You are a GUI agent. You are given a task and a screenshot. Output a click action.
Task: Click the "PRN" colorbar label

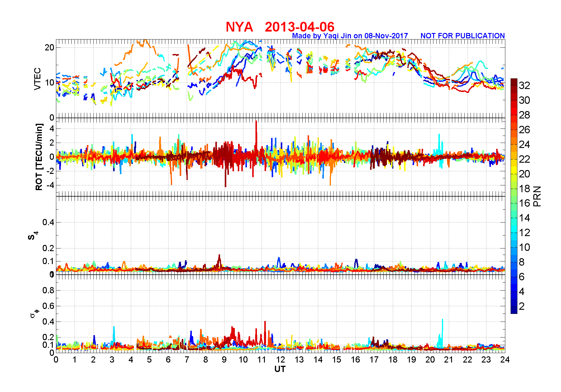pyautogui.click(x=537, y=196)
